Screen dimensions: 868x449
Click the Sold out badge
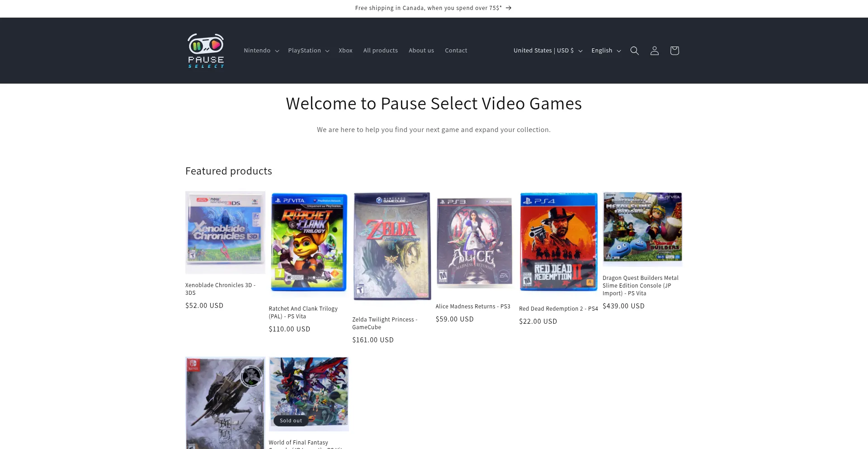point(291,421)
